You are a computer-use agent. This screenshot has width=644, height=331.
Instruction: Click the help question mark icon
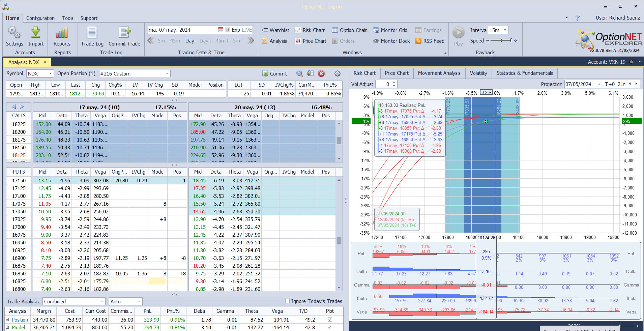[x=578, y=18]
